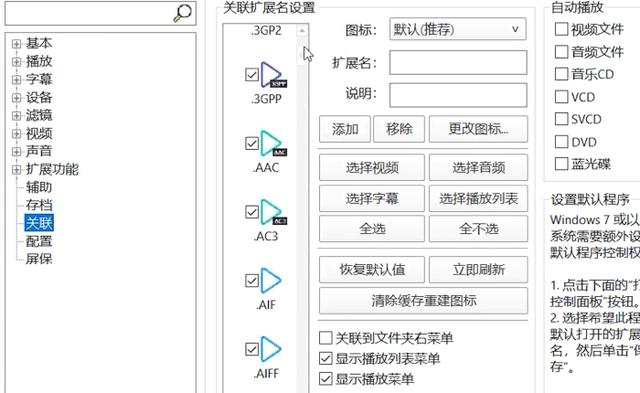This screenshot has width=640, height=393.
Task: Select the .AC3 file type icon
Action: pyautogui.click(x=273, y=212)
